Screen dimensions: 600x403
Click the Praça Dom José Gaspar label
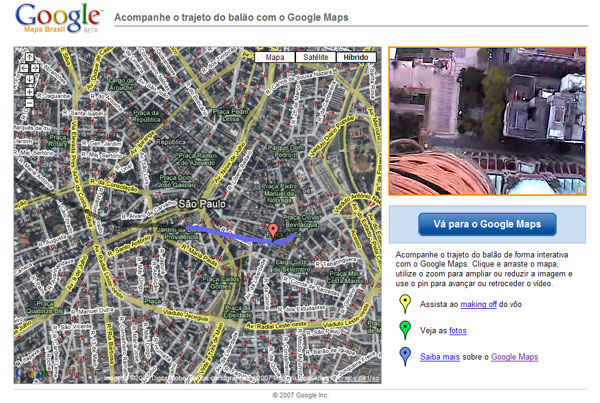click(x=177, y=181)
